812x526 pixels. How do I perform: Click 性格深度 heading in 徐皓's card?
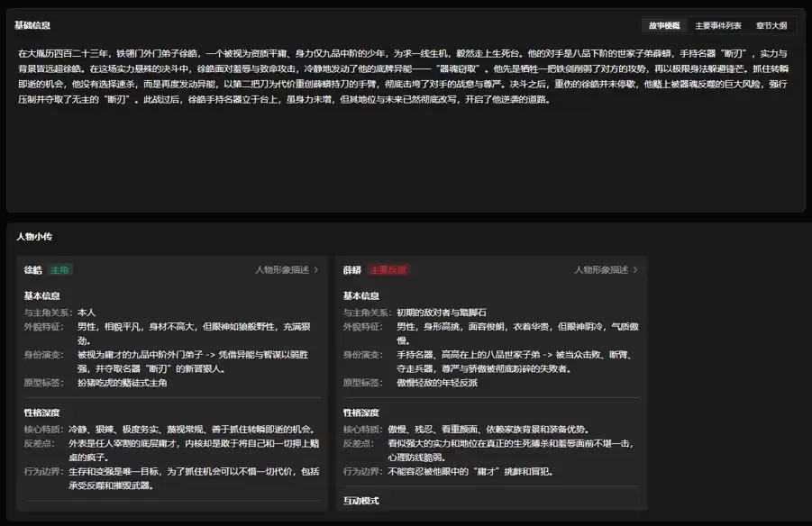coord(41,413)
